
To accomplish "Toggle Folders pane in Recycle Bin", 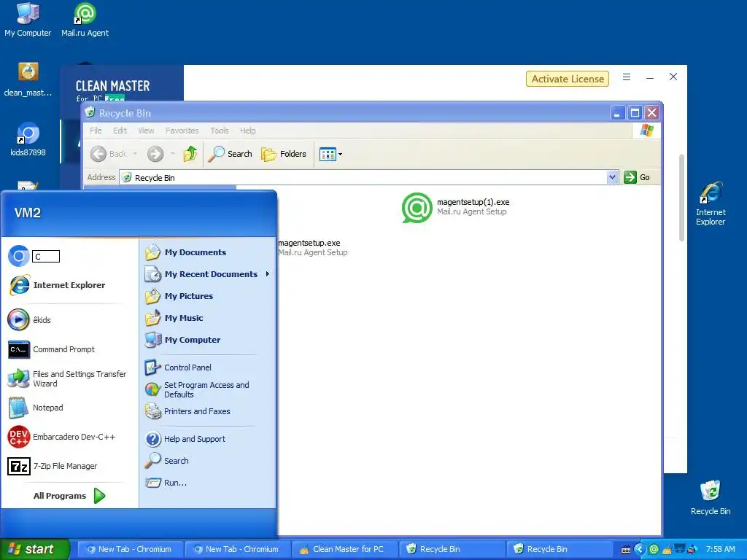I will (x=284, y=154).
